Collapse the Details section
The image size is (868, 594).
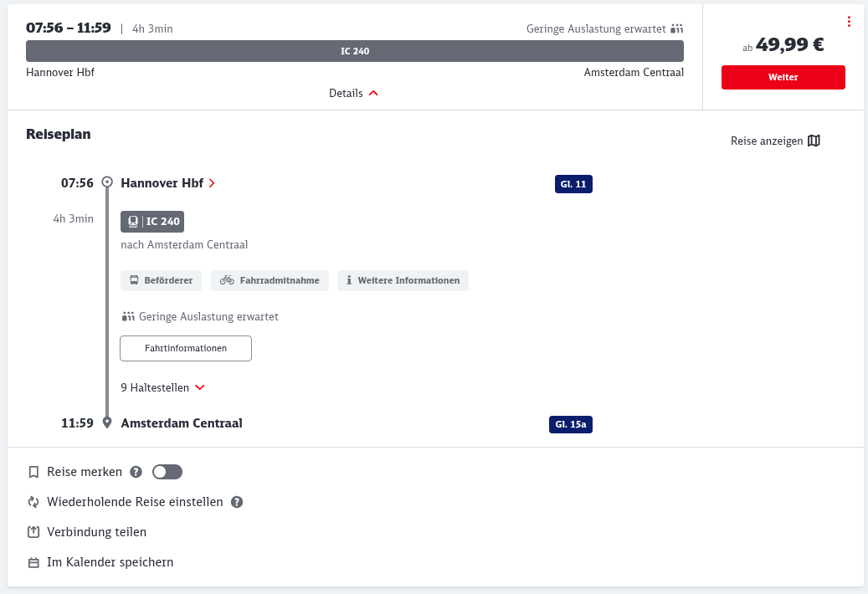click(x=354, y=94)
